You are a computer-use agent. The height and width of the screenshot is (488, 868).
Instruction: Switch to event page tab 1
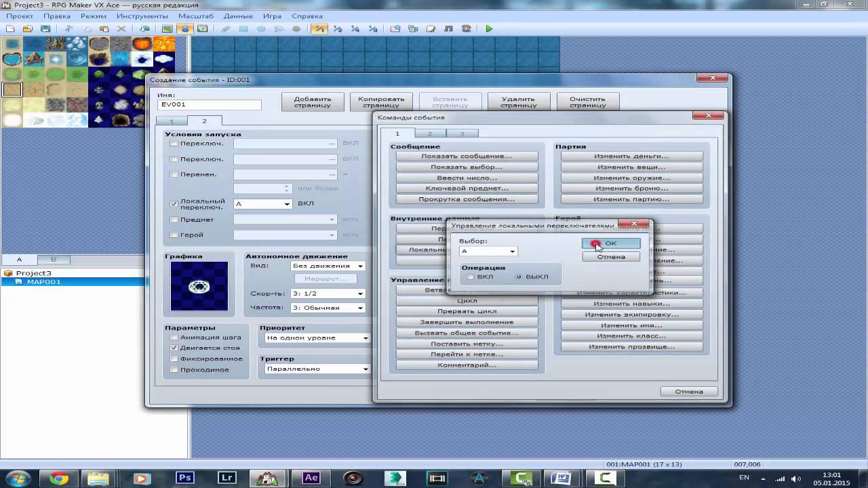click(x=172, y=121)
